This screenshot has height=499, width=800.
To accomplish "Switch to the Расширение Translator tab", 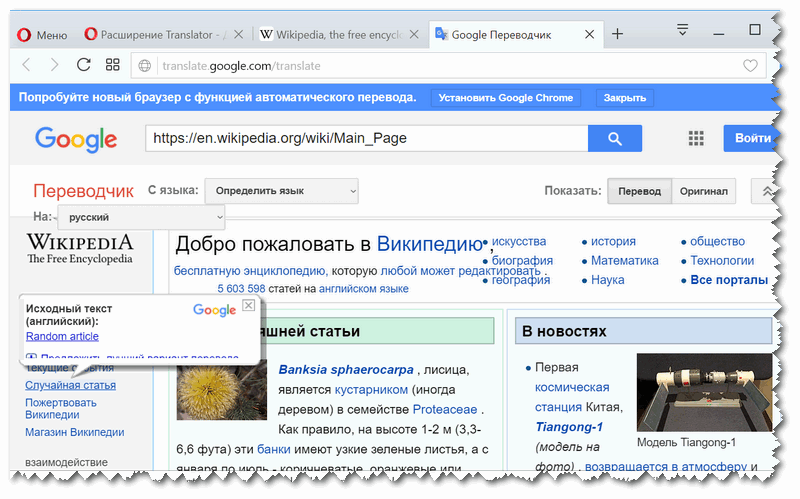I will 156,35.
